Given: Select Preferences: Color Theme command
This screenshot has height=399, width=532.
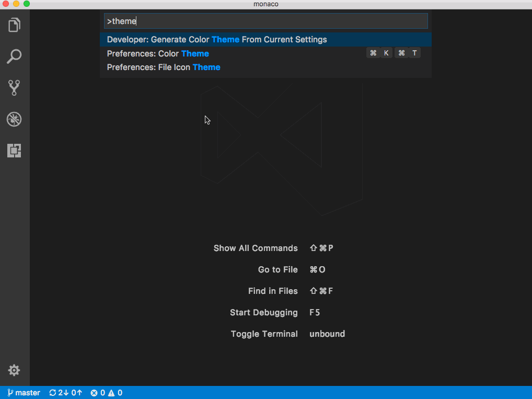Looking at the screenshot, I should coord(158,53).
